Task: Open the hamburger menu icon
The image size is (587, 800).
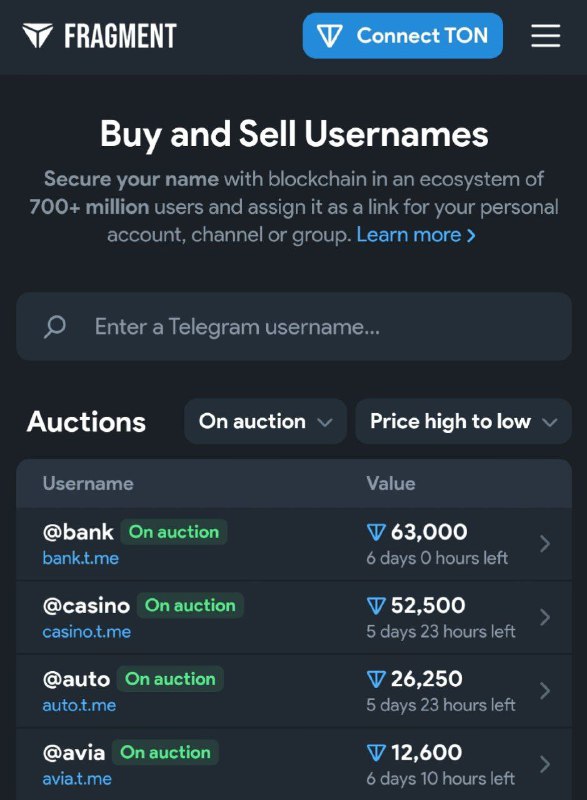Action: [545, 36]
